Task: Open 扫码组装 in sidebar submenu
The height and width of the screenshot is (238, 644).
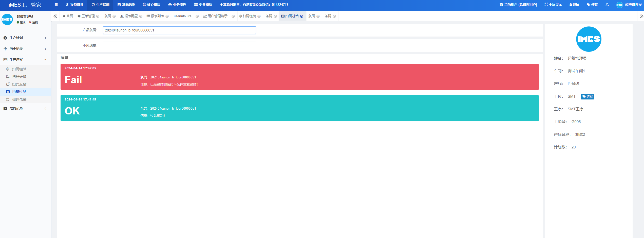Action: 25,69
